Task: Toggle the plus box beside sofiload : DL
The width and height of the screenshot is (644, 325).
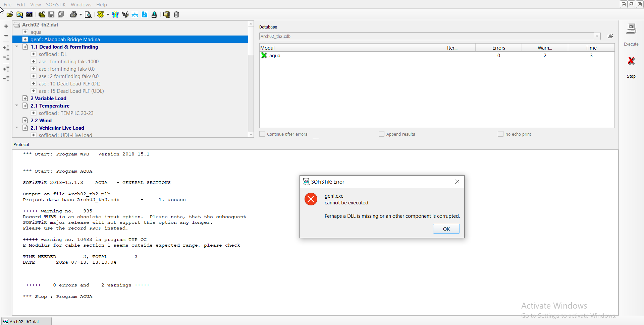Action: [x=34, y=54]
